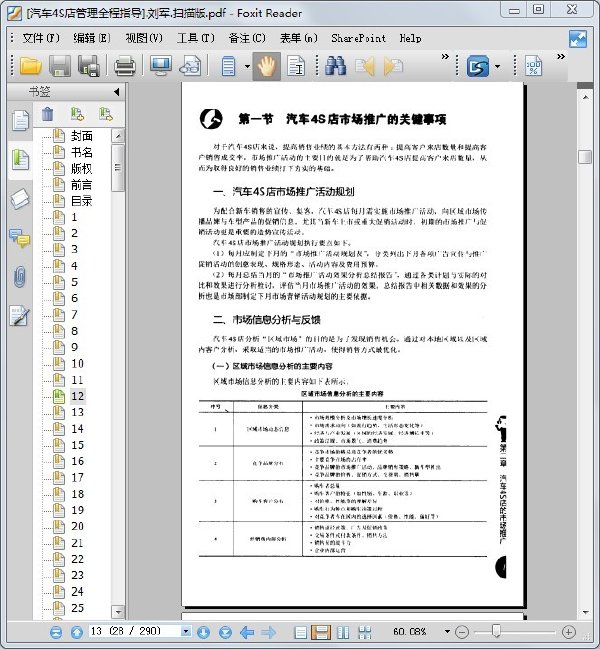The image size is (600, 649).
Task: Click the bookmarks panel scrollbar thumb
Action: [x=118, y=168]
